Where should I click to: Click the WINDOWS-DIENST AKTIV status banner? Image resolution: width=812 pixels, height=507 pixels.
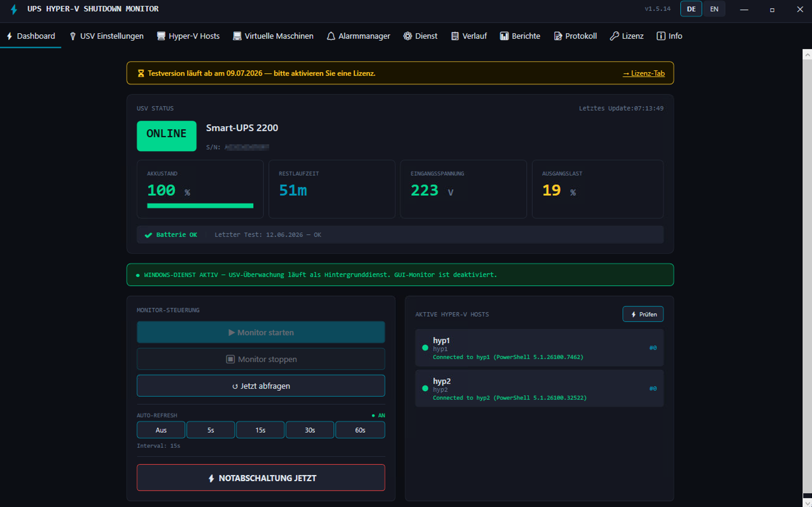[400, 275]
